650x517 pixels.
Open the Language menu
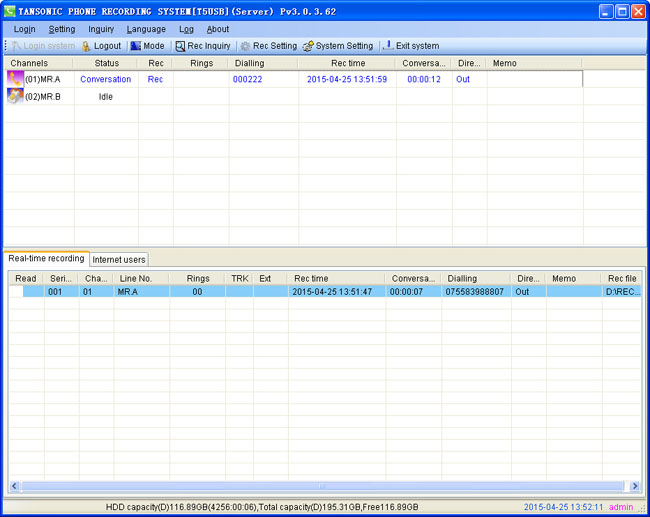coord(146,29)
